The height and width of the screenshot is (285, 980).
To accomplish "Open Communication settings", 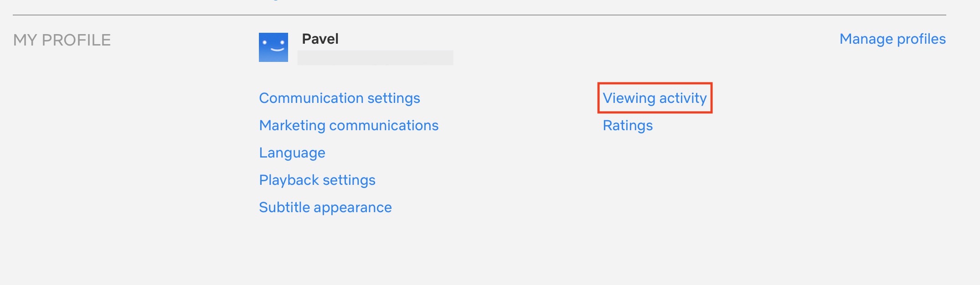I will coord(340,98).
